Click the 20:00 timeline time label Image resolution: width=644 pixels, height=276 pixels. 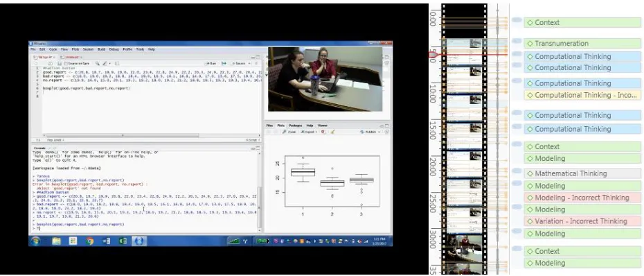pos(433,166)
